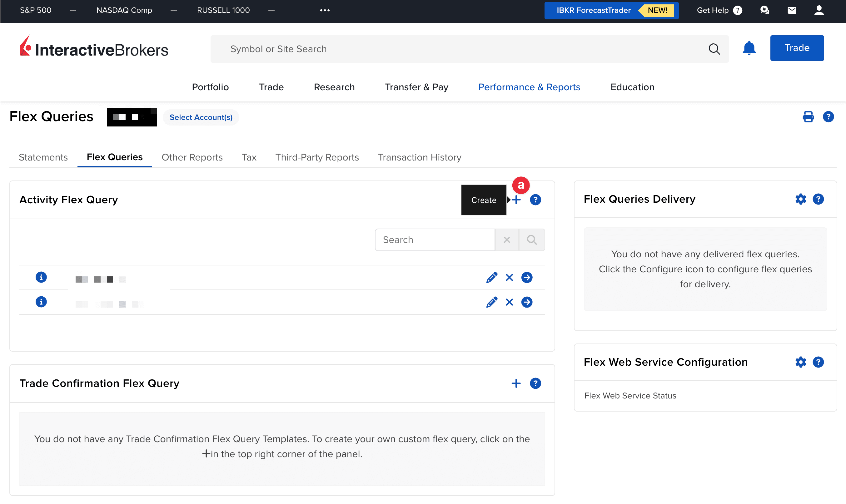The image size is (846, 504).
Task: Open the Select Account(s) selector
Action: pyautogui.click(x=201, y=117)
